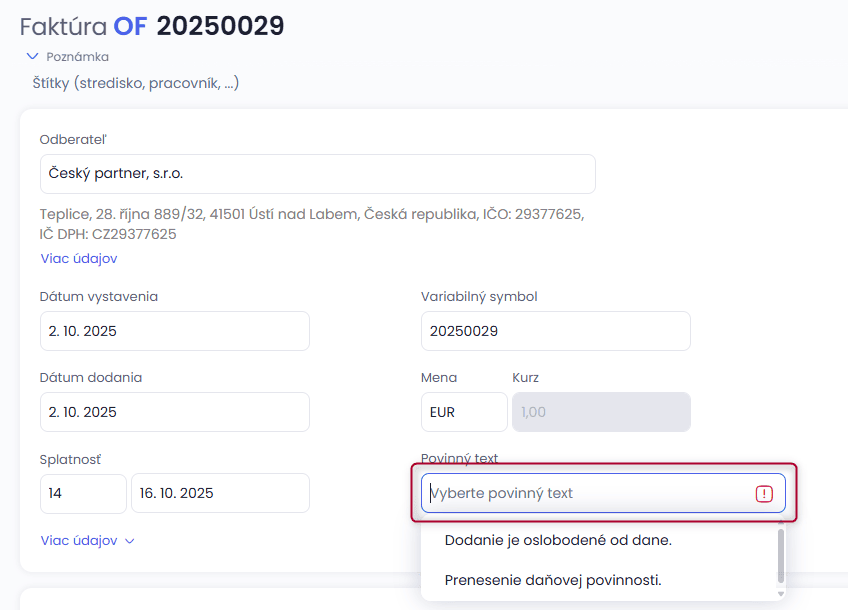The image size is (848, 610).
Task: Expand Viac údajov below Splatnosť
Action: point(79,541)
